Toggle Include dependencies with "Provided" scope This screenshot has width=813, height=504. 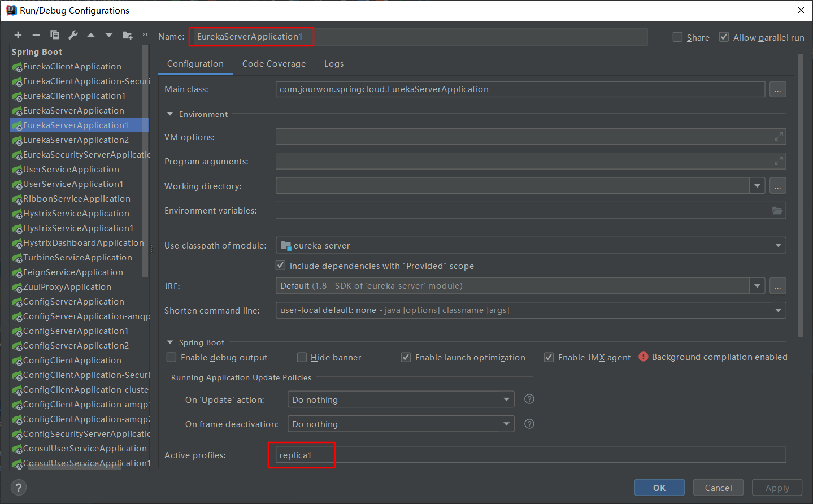pyautogui.click(x=280, y=265)
